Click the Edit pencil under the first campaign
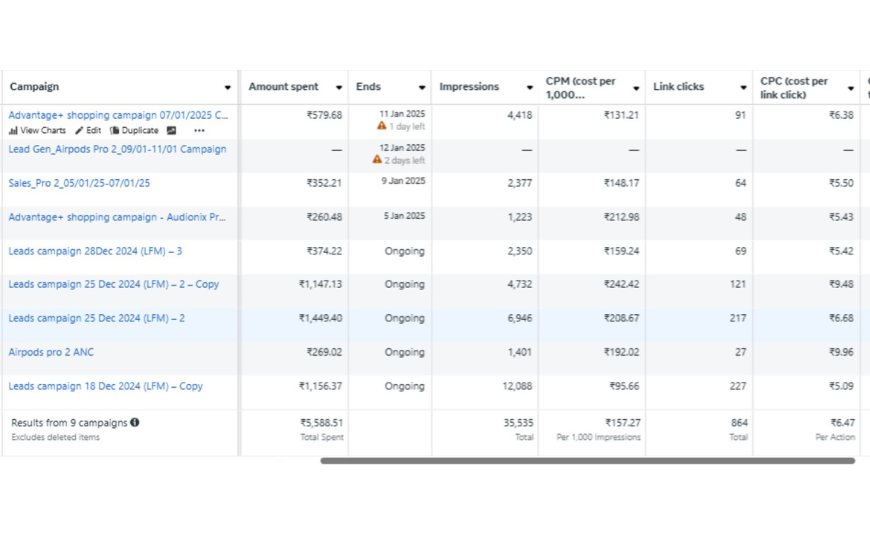 (x=88, y=131)
